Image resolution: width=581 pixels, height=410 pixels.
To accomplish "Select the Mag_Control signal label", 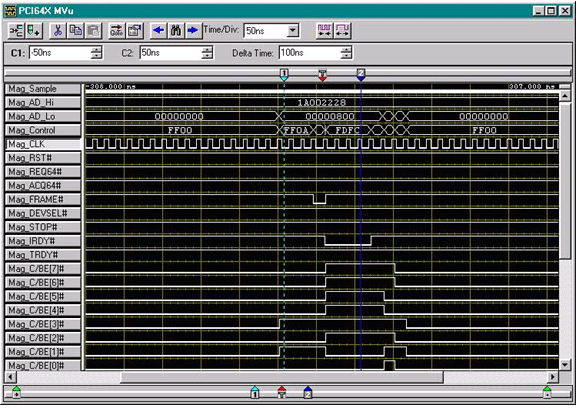I will click(43, 130).
